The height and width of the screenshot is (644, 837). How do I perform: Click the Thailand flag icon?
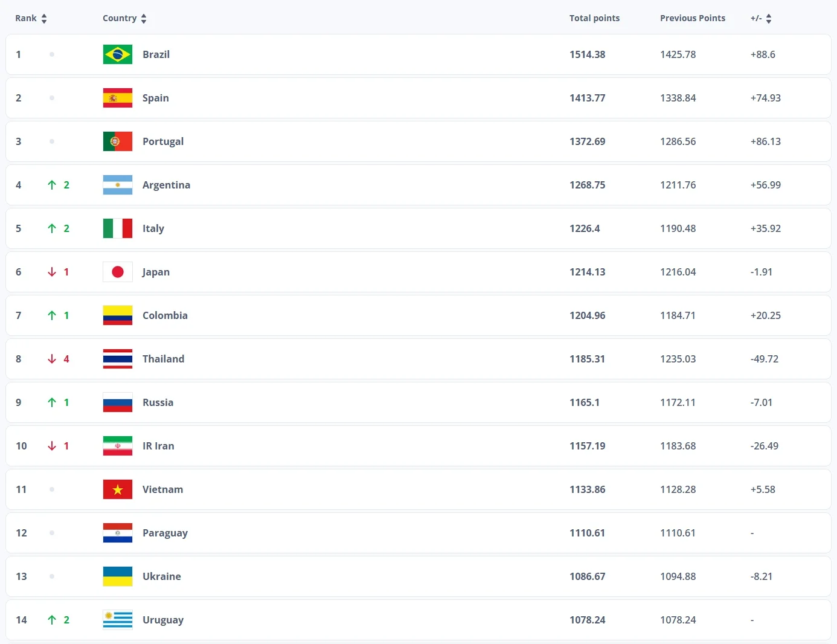click(118, 359)
